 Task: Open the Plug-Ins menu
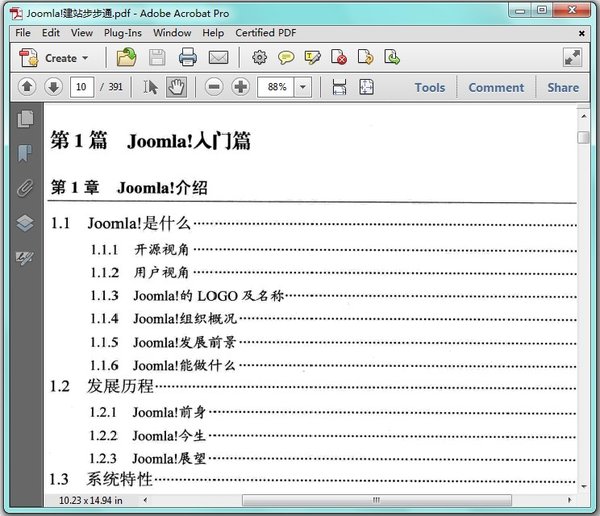[123, 33]
